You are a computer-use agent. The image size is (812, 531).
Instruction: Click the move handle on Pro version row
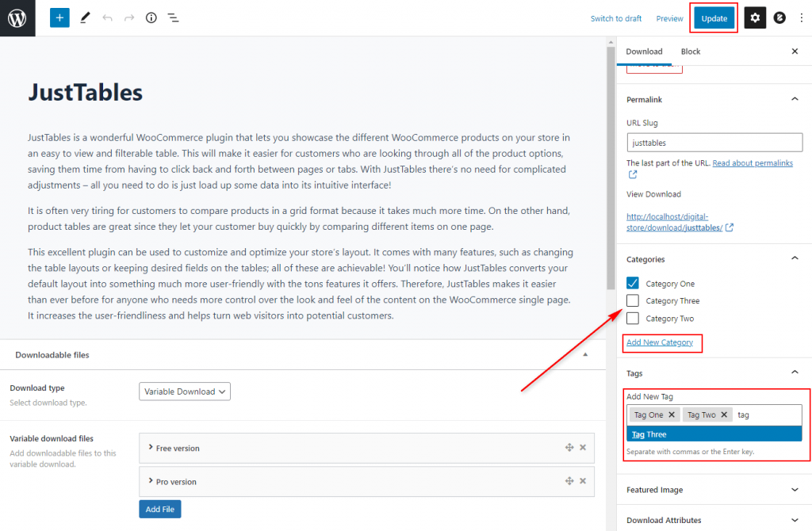pyautogui.click(x=569, y=481)
